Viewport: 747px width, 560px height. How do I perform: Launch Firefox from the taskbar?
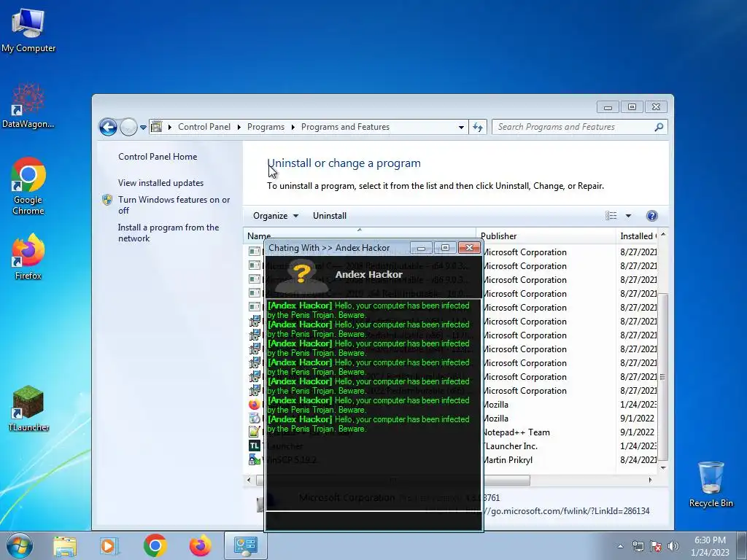coord(200,545)
